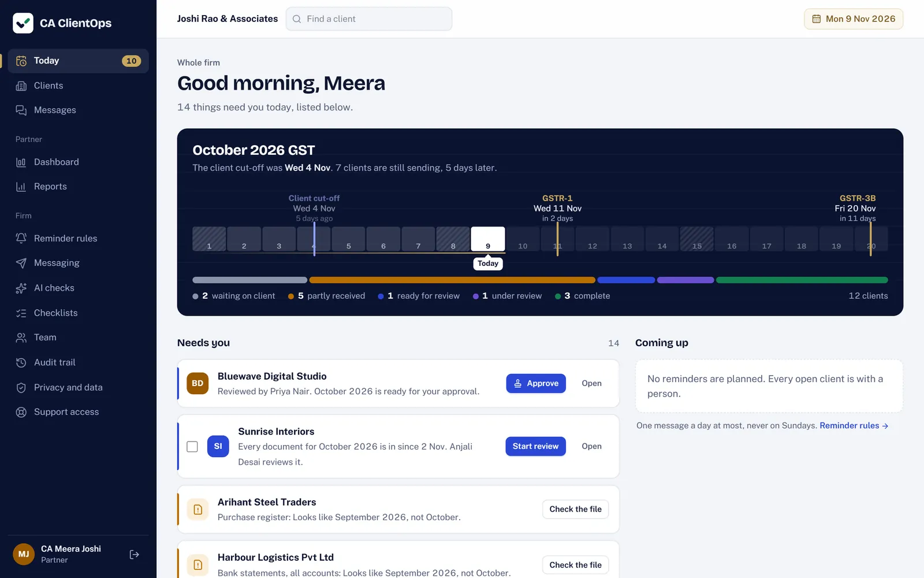This screenshot has height=578, width=924.
Task: Click the BD avatar for Bluewave Digital Studio
Action: click(198, 383)
